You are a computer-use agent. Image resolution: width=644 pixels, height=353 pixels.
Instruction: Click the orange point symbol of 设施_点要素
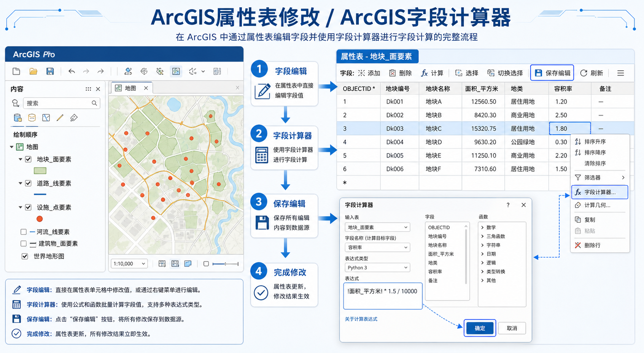pyautogui.click(x=40, y=219)
